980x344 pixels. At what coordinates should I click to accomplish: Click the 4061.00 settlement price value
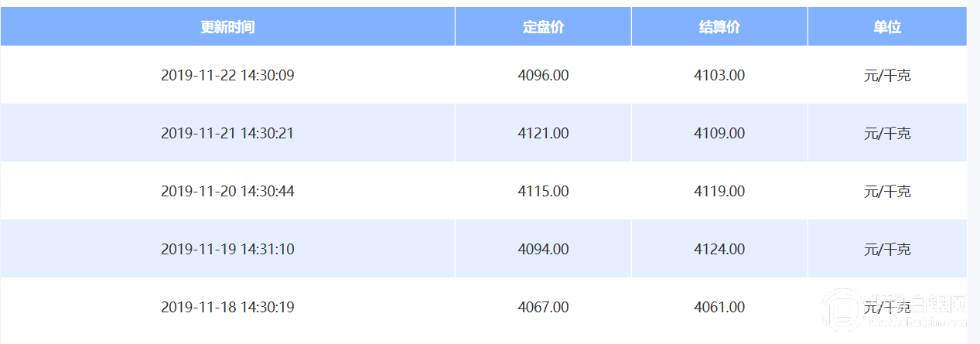coord(719,308)
